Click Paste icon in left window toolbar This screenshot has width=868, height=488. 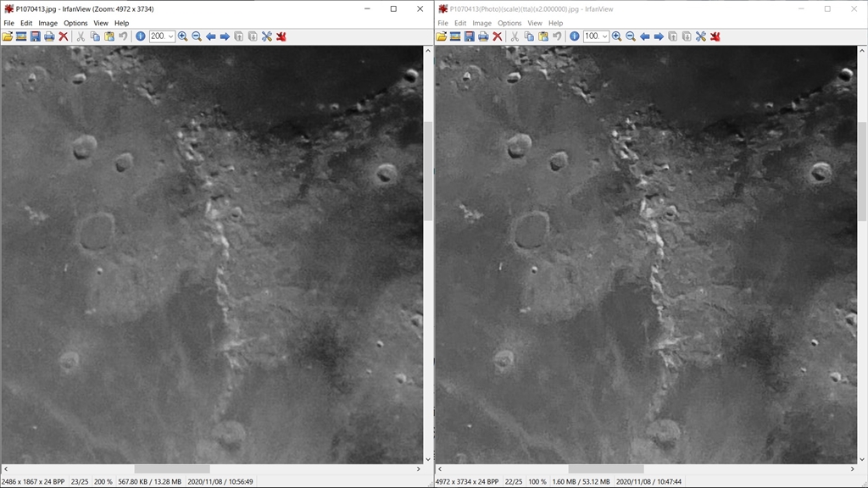(x=109, y=36)
